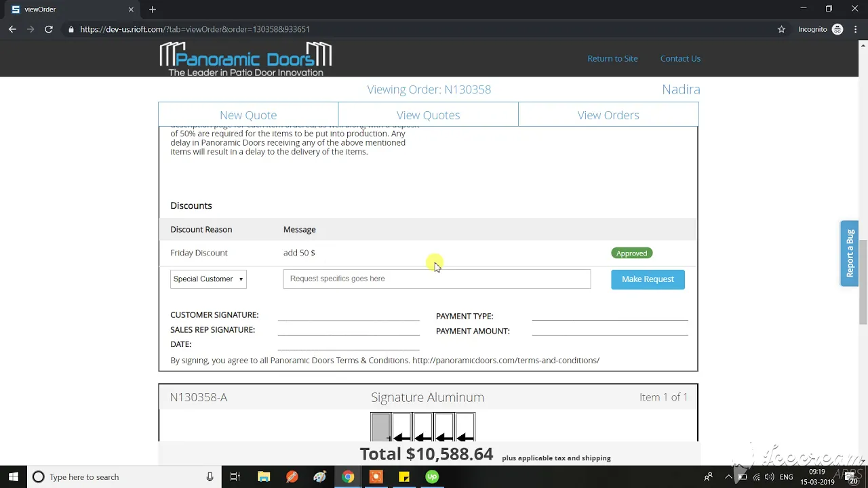Click the Discount Reason column header
The width and height of the screenshot is (868, 488).
pos(201,229)
